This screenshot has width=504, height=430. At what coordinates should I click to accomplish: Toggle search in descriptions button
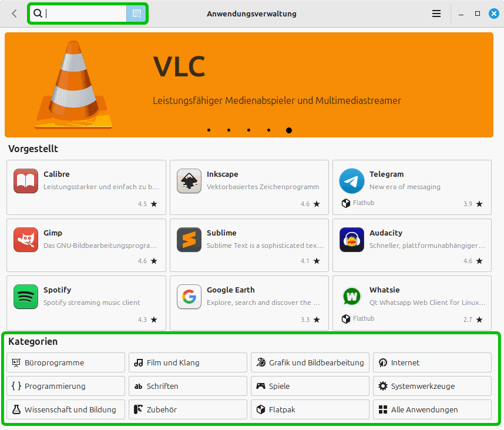[136, 14]
